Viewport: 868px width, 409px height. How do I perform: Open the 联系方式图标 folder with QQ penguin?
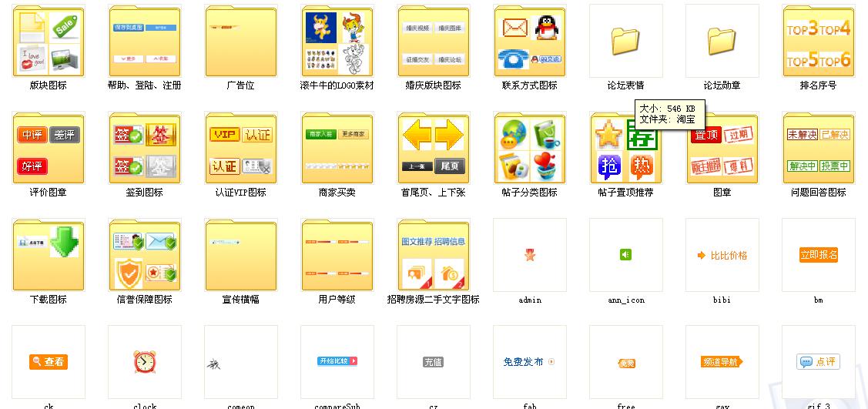coord(530,41)
